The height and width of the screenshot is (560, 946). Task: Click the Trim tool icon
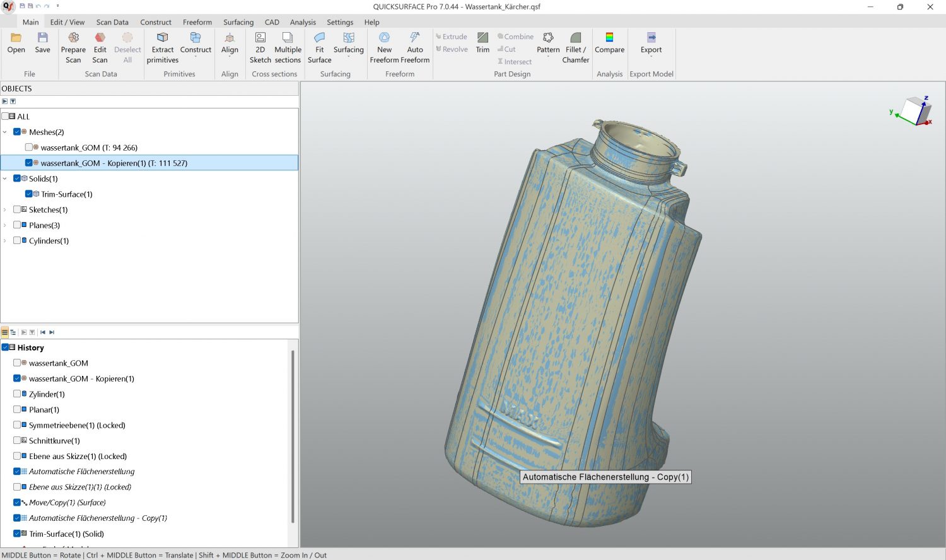coord(482,38)
